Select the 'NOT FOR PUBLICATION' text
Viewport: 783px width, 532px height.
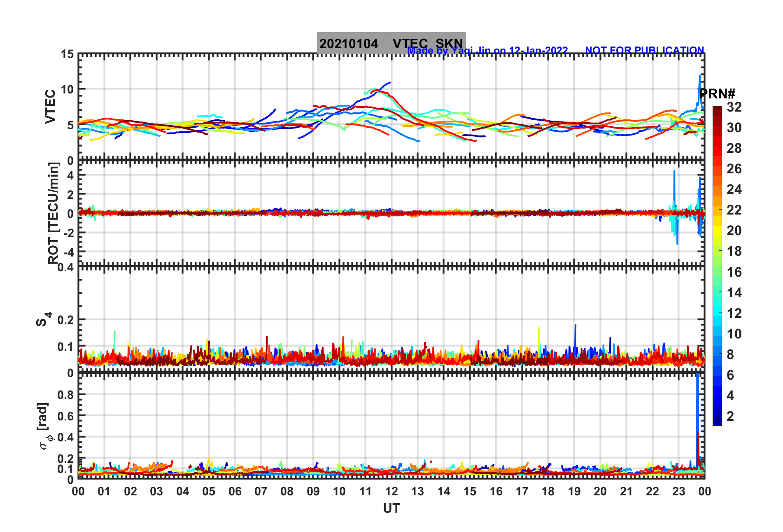pos(645,50)
